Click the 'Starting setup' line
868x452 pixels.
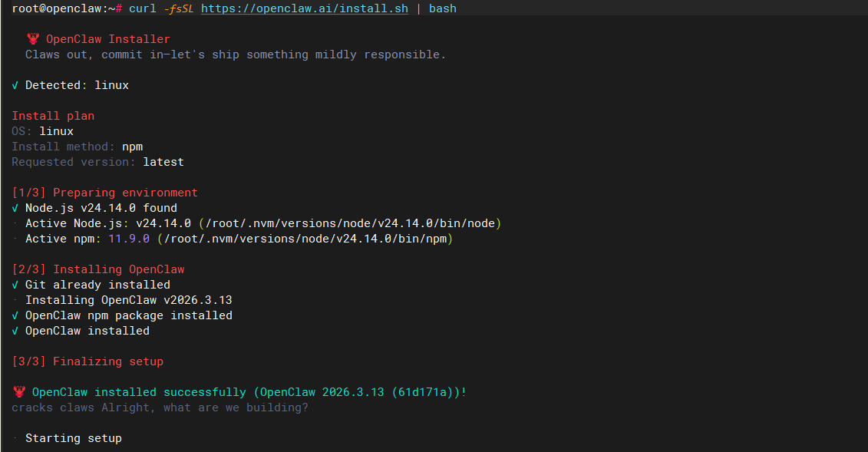(x=74, y=438)
